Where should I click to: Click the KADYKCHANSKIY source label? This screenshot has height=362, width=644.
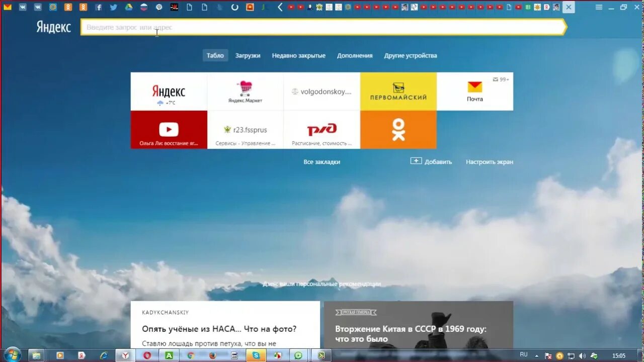pyautogui.click(x=166, y=312)
